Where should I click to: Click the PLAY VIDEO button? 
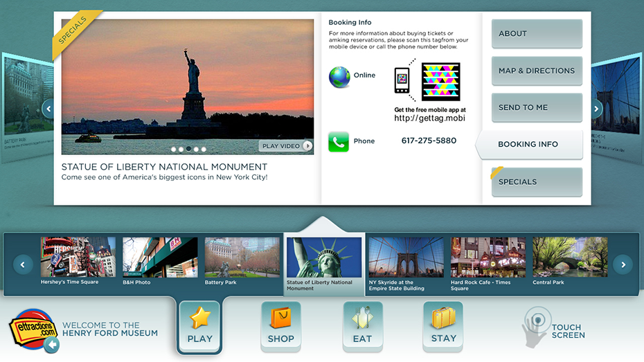(x=286, y=146)
